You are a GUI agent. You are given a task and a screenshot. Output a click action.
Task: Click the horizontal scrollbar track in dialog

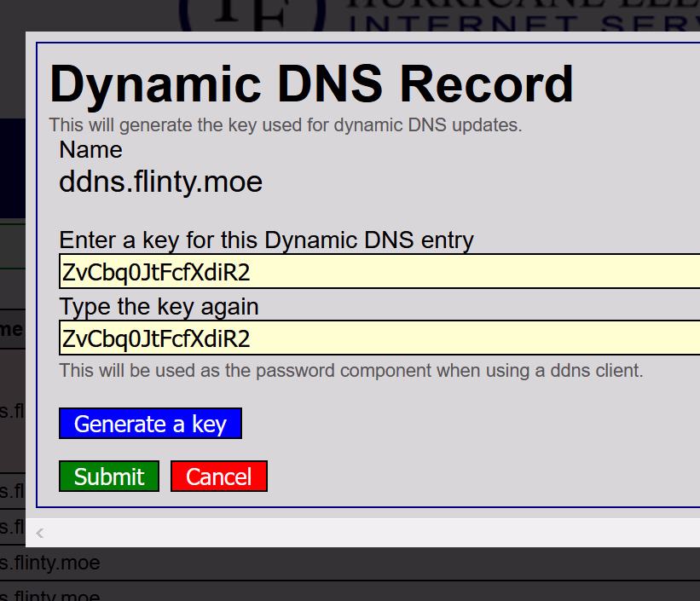pos(367,534)
